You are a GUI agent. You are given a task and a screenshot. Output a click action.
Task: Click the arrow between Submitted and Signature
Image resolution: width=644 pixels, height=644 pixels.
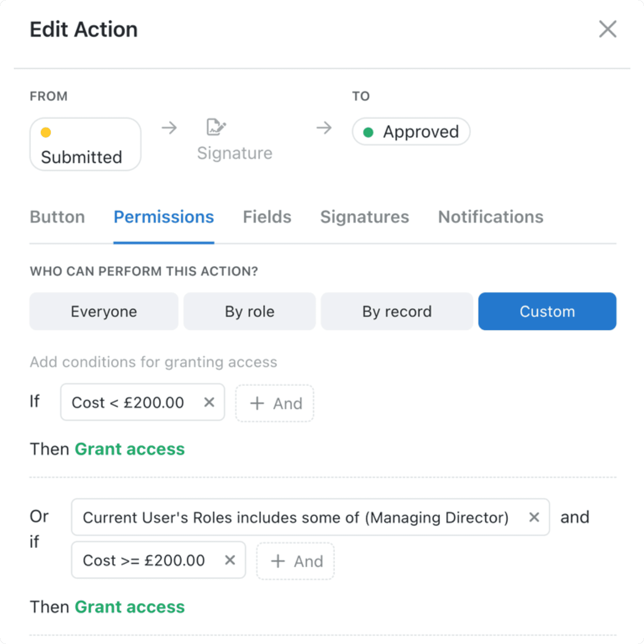169,128
